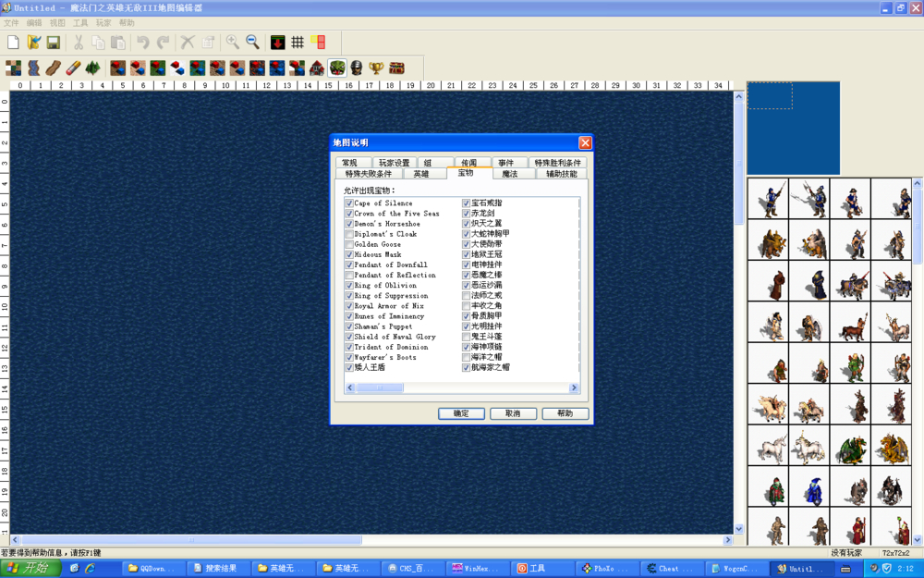Screen dimensions: 924x578
Task: Open the artifacts palette trophy icon
Action: coord(377,68)
